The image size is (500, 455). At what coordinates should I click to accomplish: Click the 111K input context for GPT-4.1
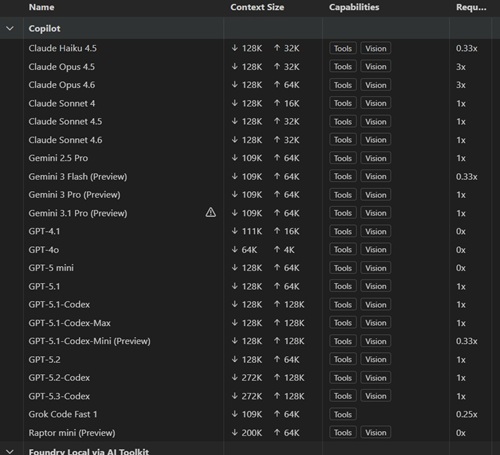247,231
